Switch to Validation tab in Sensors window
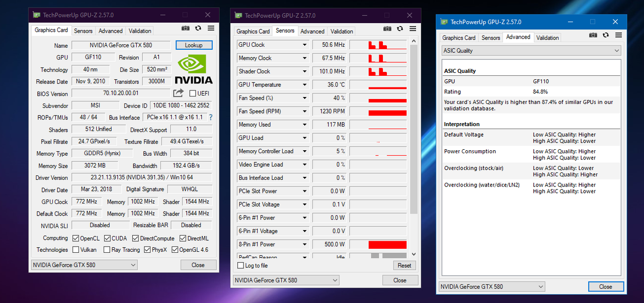The width and height of the screenshot is (644, 303). pos(342,31)
